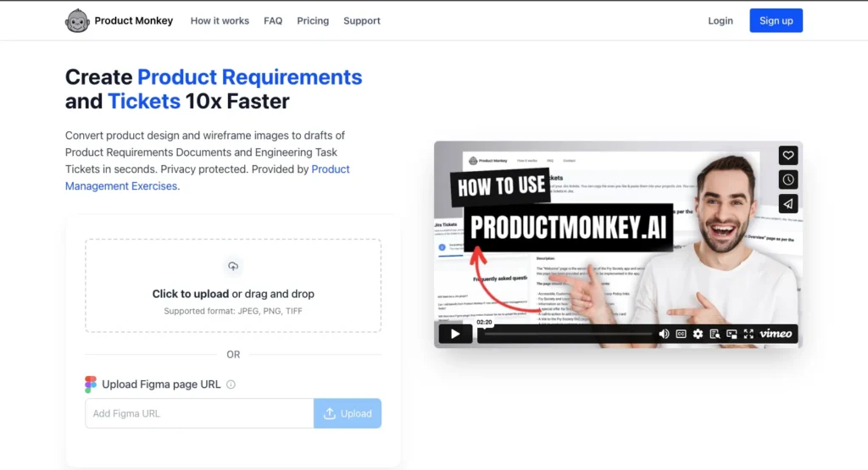Open the video transcript icon
Viewport: 868px width, 470px height.
(715, 334)
